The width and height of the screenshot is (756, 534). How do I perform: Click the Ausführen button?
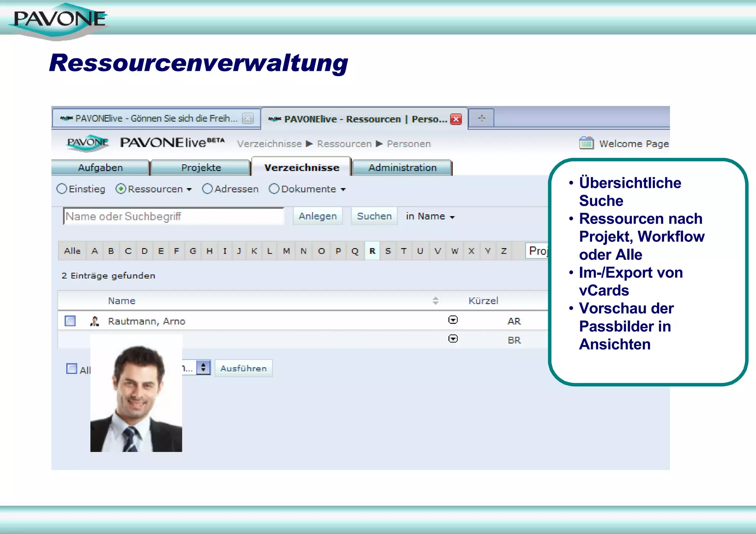click(244, 368)
